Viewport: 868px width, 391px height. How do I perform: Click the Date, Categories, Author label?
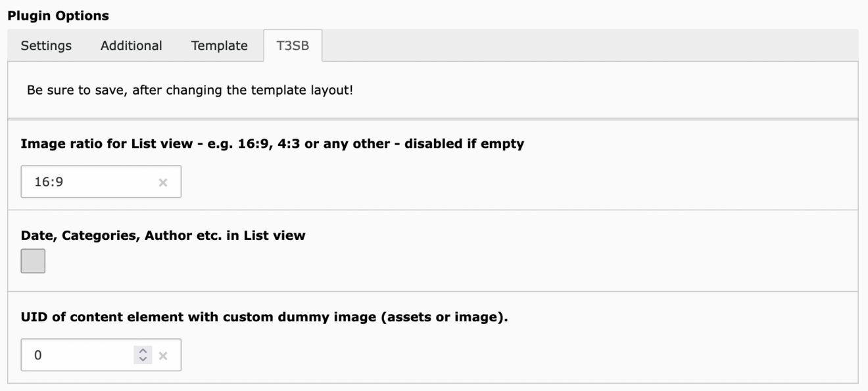[163, 235]
